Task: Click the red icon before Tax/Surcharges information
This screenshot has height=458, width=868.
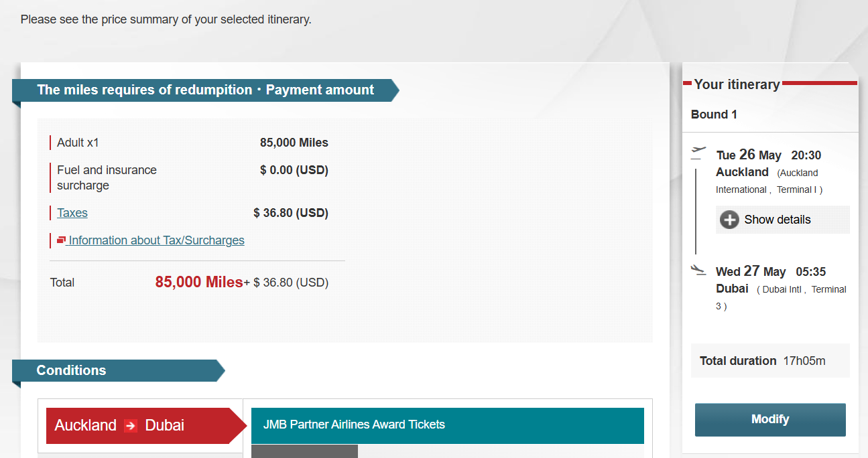Action: (x=61, y=240)
